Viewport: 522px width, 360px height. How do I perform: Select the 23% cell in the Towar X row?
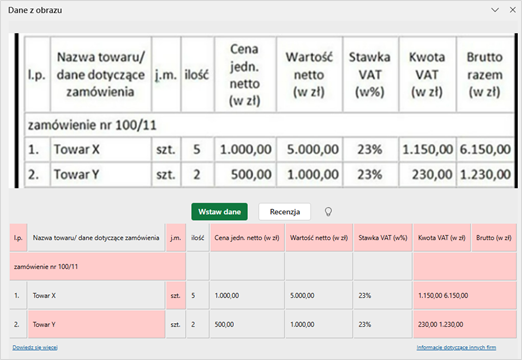[383, 295]
